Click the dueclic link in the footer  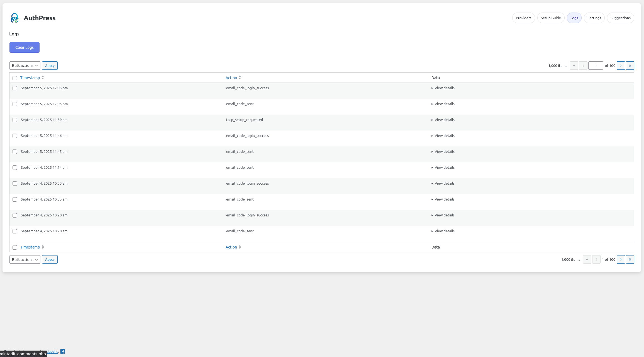(x=52, y=351)
